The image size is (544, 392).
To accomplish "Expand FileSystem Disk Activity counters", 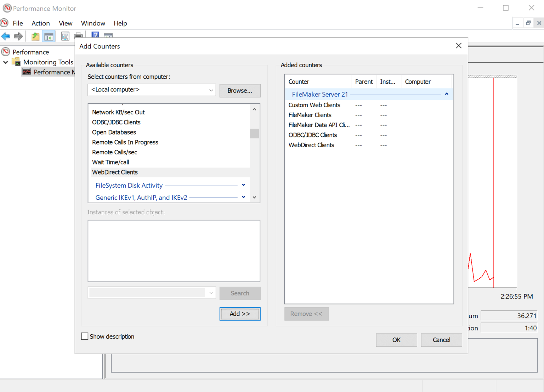I will coord(243,185).
